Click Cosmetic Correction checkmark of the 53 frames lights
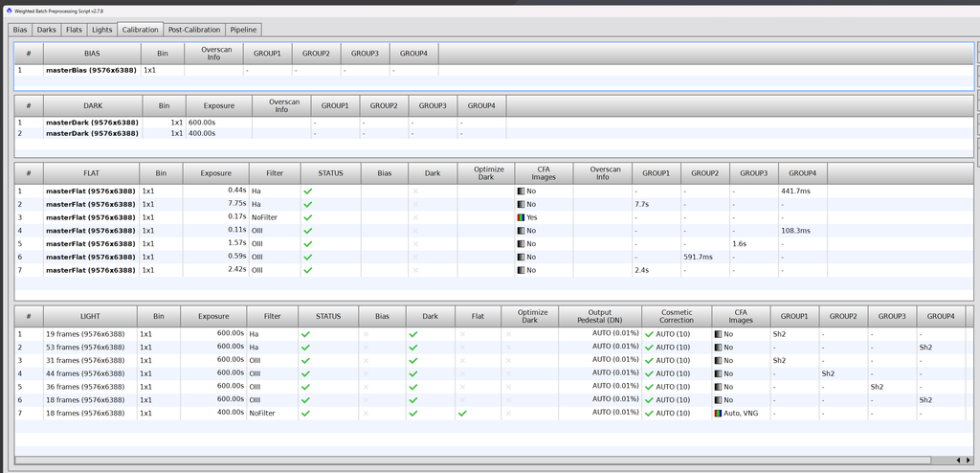Image resolution: width=980 pixels, height=473 pixels. point(649,348)
